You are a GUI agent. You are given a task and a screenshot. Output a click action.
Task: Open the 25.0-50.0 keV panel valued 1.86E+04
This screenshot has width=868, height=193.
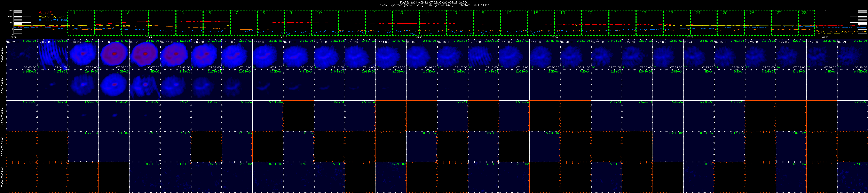114,146
